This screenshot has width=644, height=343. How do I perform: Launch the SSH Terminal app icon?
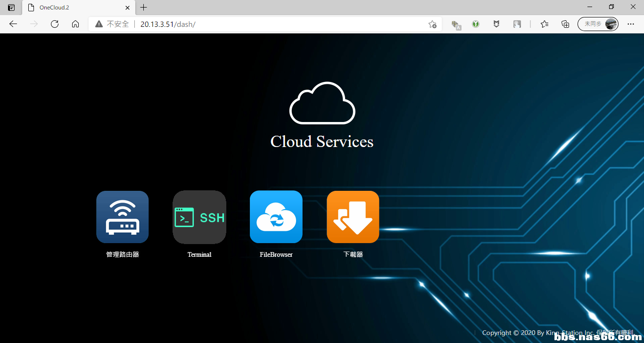coord(199,217)
